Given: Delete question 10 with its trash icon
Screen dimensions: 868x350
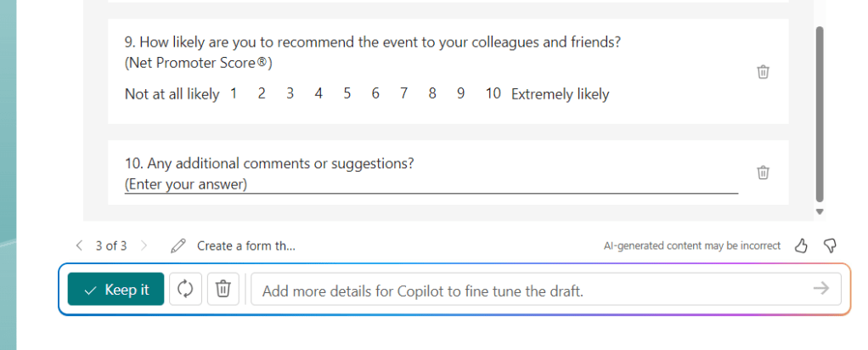Looking at the screenshot, I should (x=763, y=172).
